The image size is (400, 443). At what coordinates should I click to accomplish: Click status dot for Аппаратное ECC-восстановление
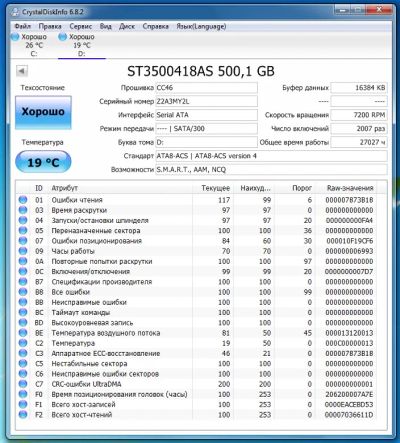tap(23, 353)
